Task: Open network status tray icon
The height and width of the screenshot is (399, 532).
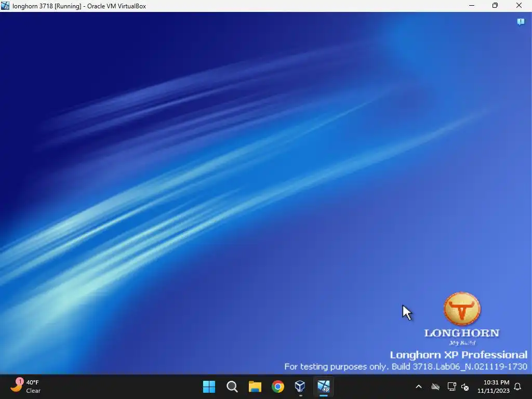Action: (x=451, y=387)
